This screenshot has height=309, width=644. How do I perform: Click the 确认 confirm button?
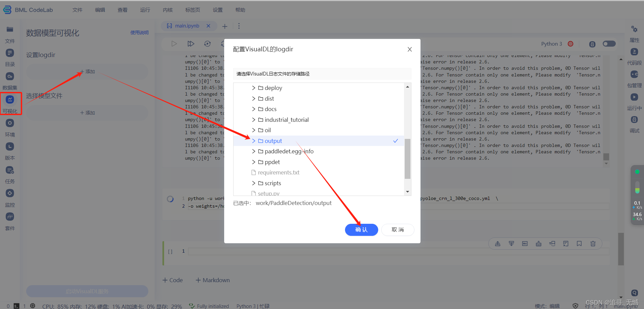click(x=361, y=230)
